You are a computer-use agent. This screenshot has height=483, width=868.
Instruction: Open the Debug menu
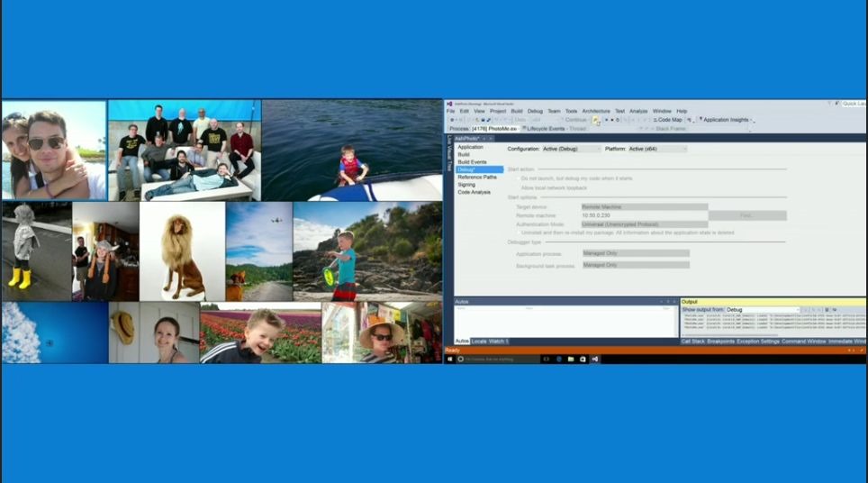click(x=535, y=112)
